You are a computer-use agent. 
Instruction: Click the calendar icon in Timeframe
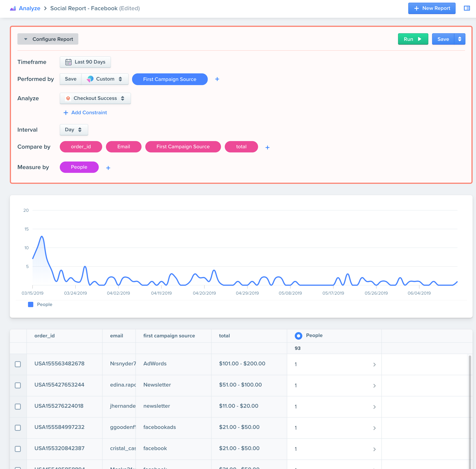(x=68, y=62)
